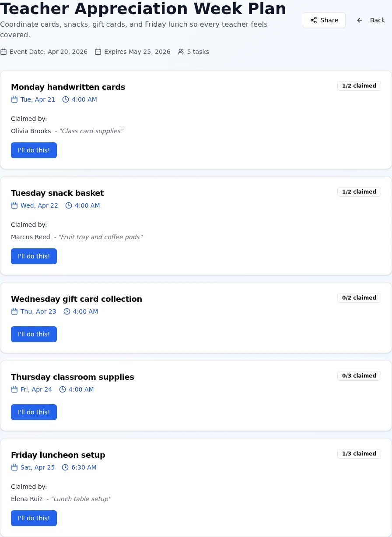Click clock icon on Thursday classroom supplies

[x=63, y=389]
